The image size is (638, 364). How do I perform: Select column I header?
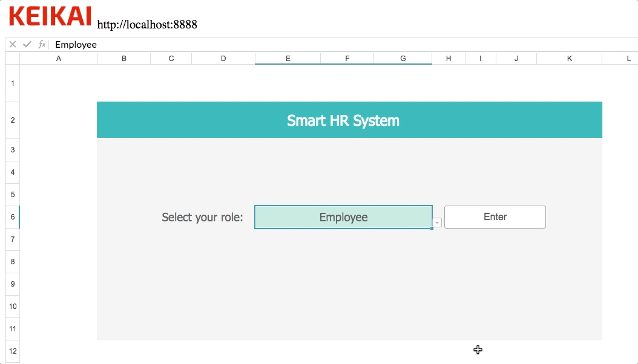[481, 59]
